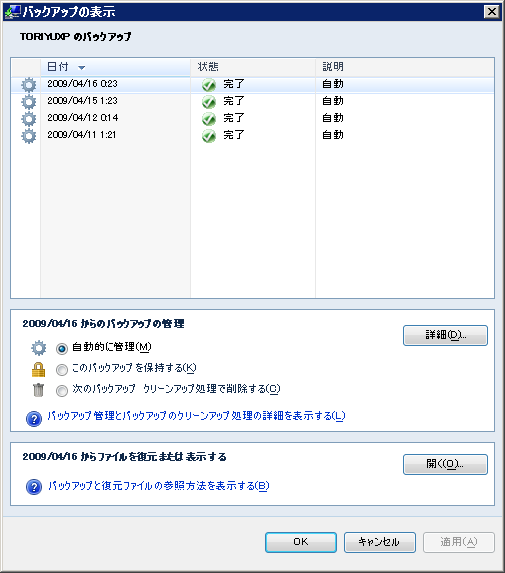Click help icon next to restore files link
This screenshot has width=505, height=573.
[34, 487]
